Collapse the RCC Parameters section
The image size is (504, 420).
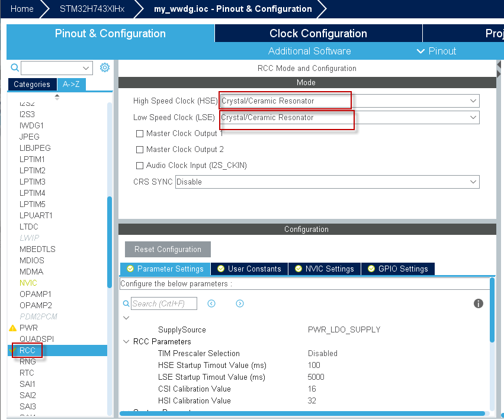point(126,342)
